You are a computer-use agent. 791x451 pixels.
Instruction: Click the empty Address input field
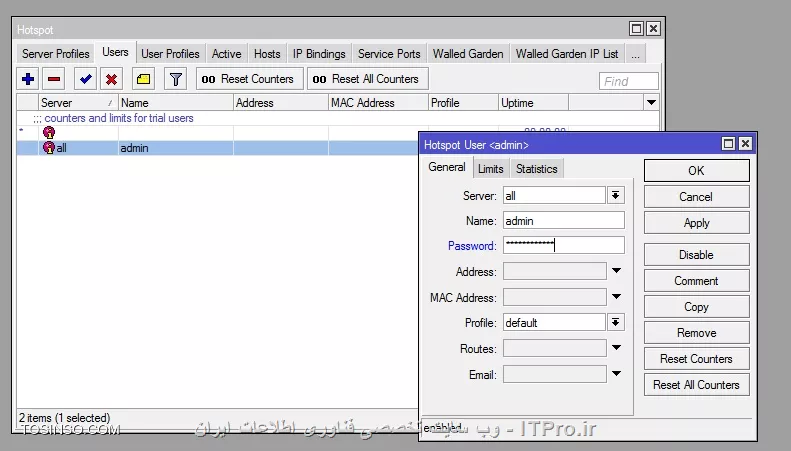point(554,271)
